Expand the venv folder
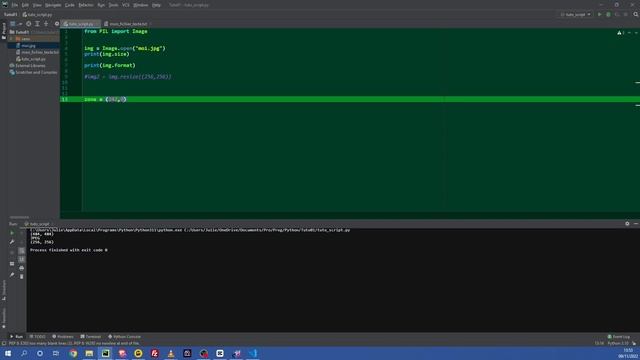 [12, 39]
